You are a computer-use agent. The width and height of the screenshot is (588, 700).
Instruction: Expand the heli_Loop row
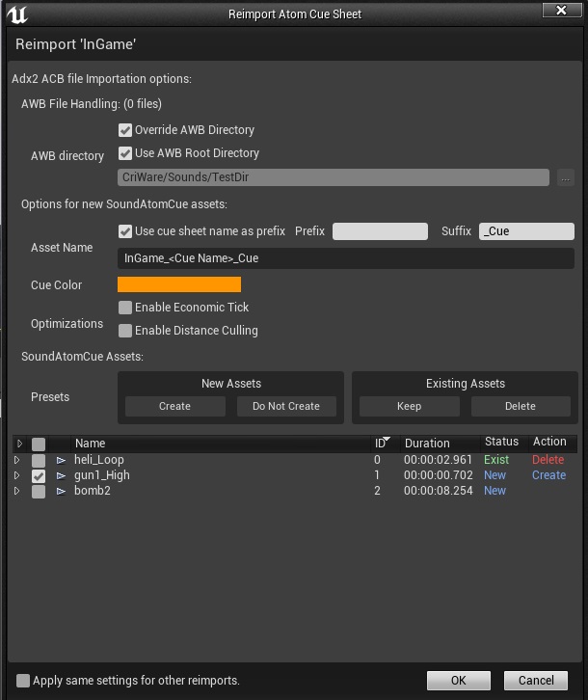pyautogui.click(x=16, y=460)
